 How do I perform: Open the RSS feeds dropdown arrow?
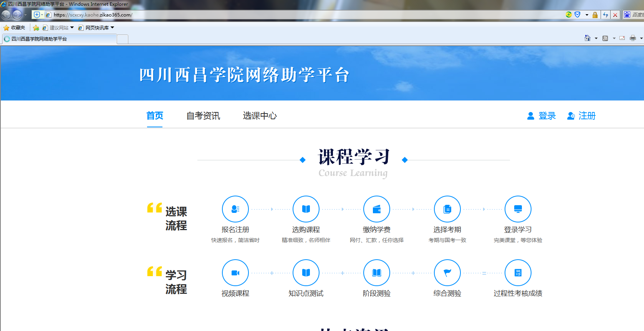click(x=614, y=38)
